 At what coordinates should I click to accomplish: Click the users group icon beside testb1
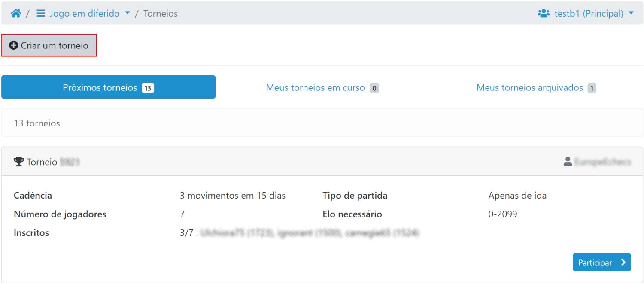point(544,13)
